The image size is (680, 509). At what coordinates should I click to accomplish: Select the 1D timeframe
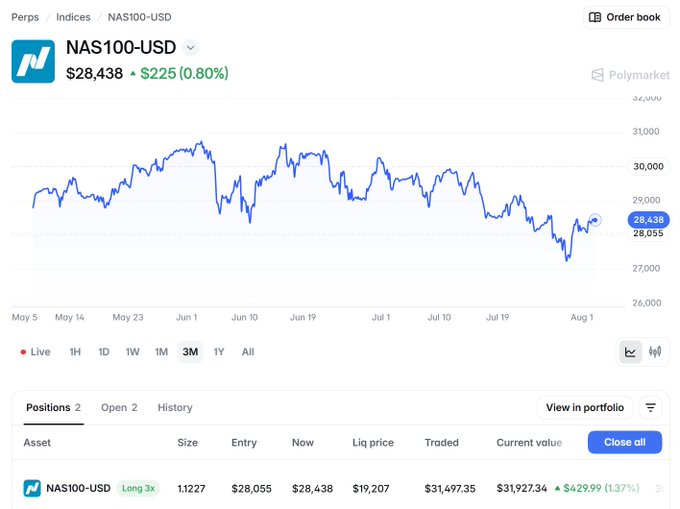click(x=104, y=352)
